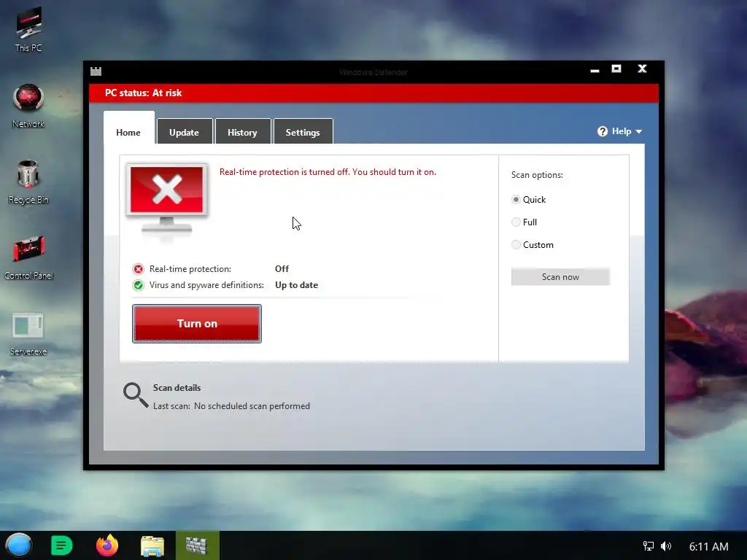The width and height of the screenshot is (747, 560).
Task: Click the Start orb on taskbar
Action: tap(19, 545)
